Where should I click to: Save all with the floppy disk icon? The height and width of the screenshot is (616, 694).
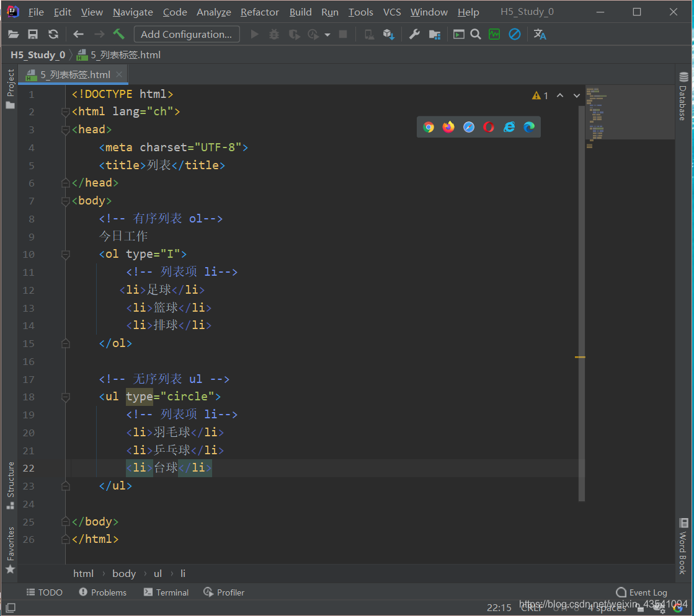pos(33,34)
